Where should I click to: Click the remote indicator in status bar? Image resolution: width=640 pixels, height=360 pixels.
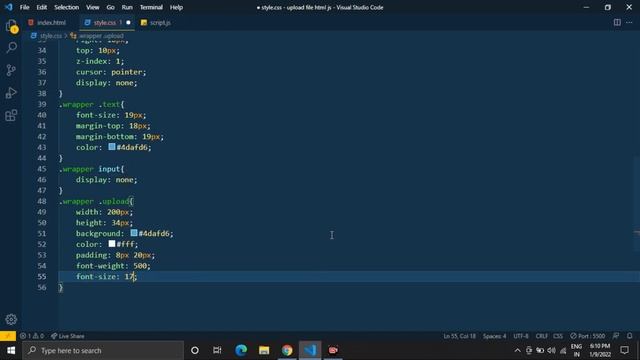click(8, 336)
